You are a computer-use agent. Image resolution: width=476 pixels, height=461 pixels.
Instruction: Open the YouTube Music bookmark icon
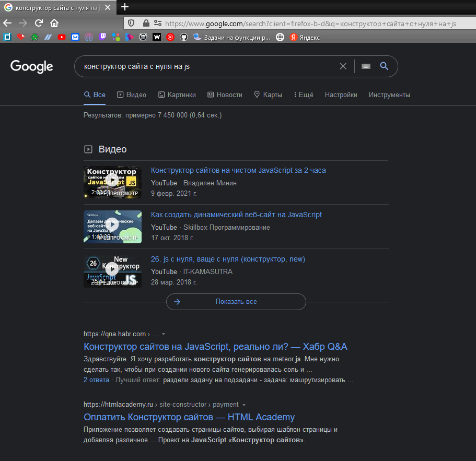(170, 37)
